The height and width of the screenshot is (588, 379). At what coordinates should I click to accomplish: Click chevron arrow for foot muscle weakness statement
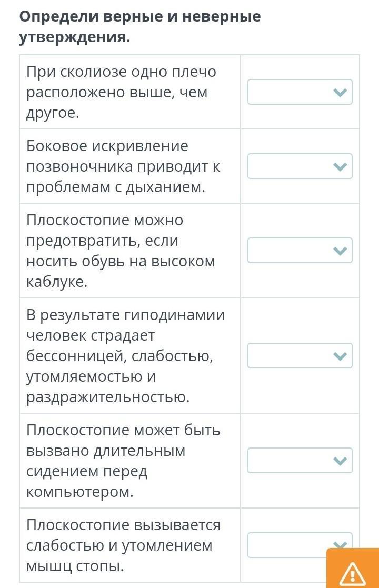click(x=341, y=544)
